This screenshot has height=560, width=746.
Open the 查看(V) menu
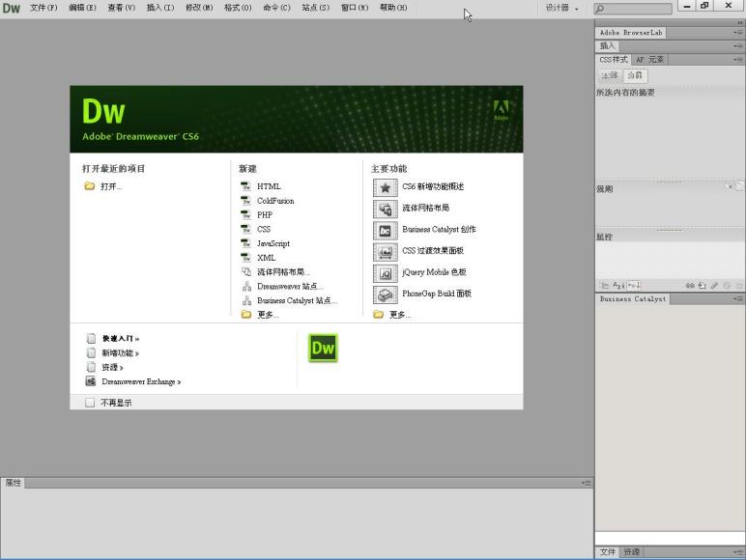tap(122, 8)
